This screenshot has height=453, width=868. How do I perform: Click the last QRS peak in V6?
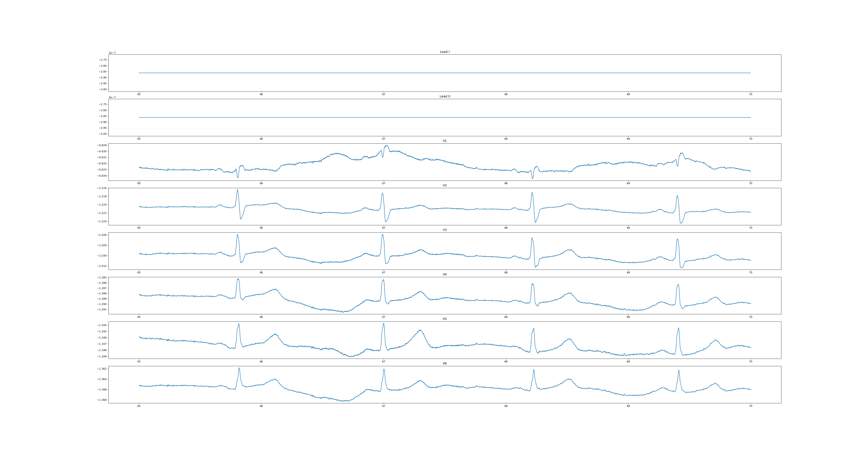[x=679, y=370]
